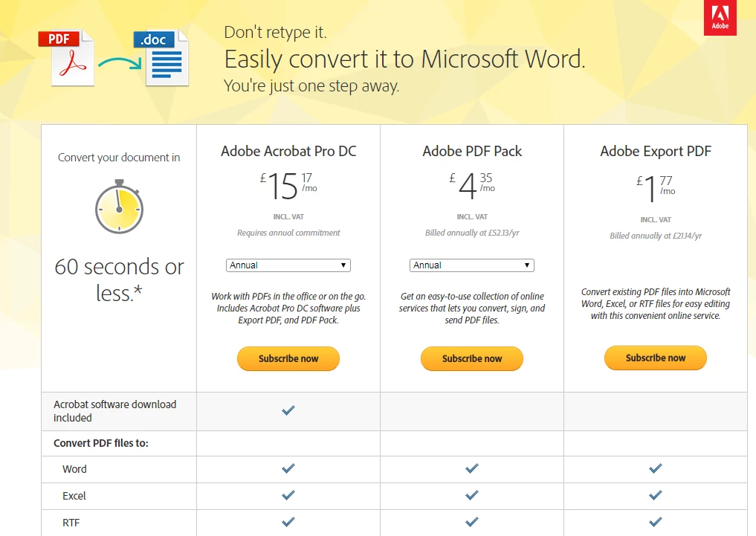Click the RTF row label

71,523
